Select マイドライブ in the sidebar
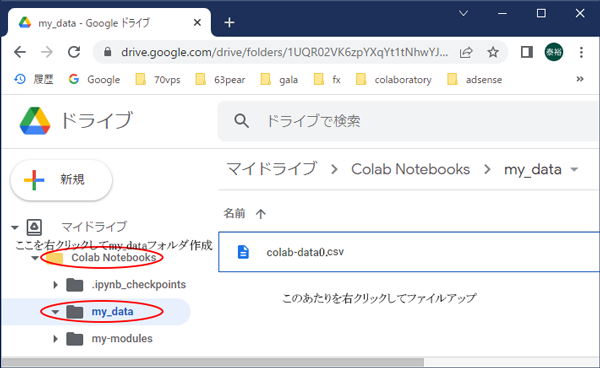 [x=94, y=227]
